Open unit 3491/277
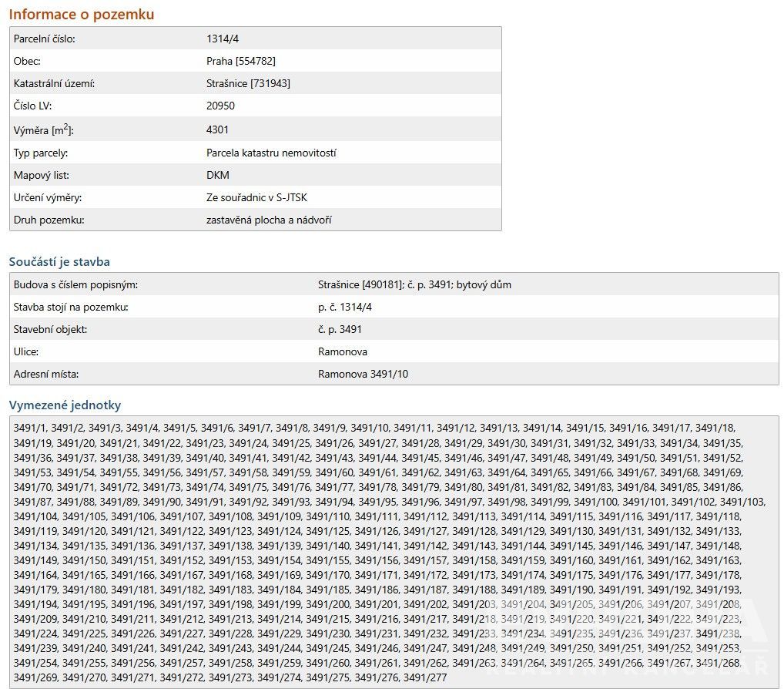Image resolution: width=784 pixels, height=689 pixels. click(425, 677)
